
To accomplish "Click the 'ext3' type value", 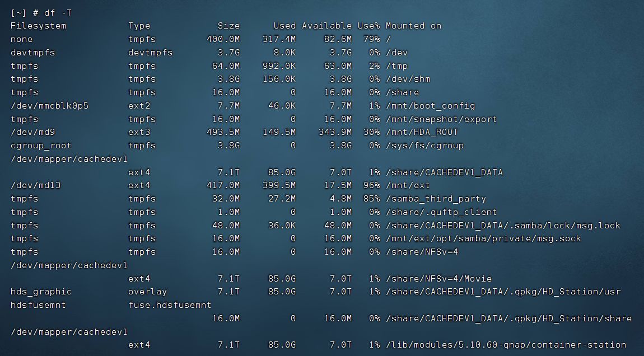I will pyautogui.click(x=139, y=132).
